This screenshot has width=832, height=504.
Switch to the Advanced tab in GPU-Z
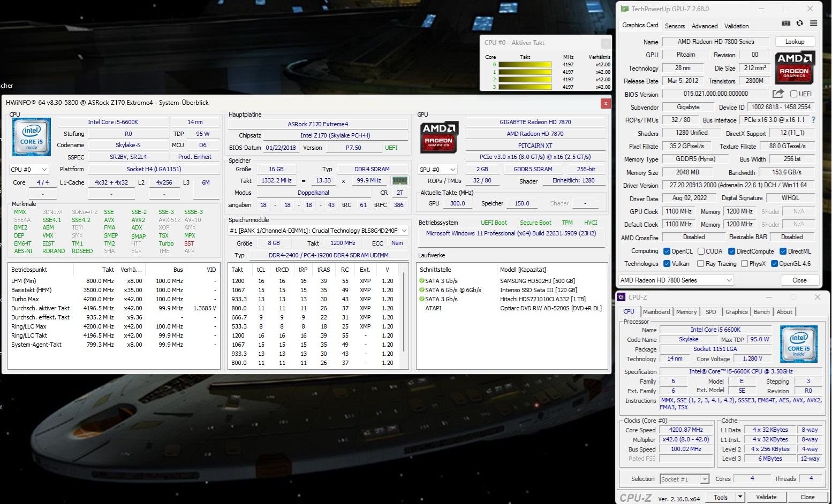(705, 26)
